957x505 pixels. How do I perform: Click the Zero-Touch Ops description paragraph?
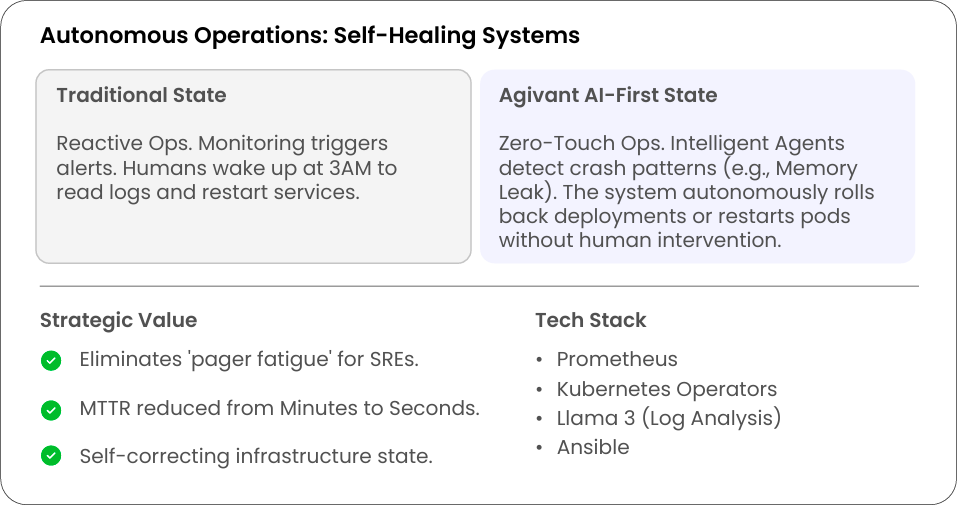click(688, 192)
